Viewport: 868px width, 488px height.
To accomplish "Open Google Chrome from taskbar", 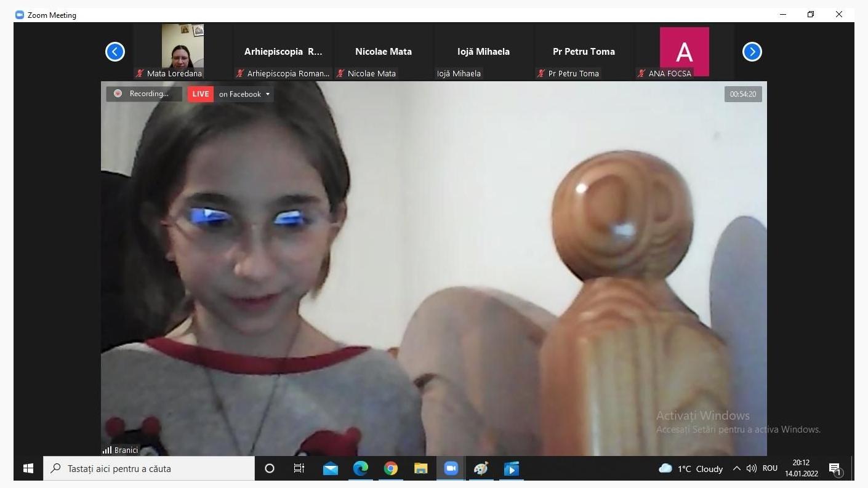I will (x=390, y=468).
